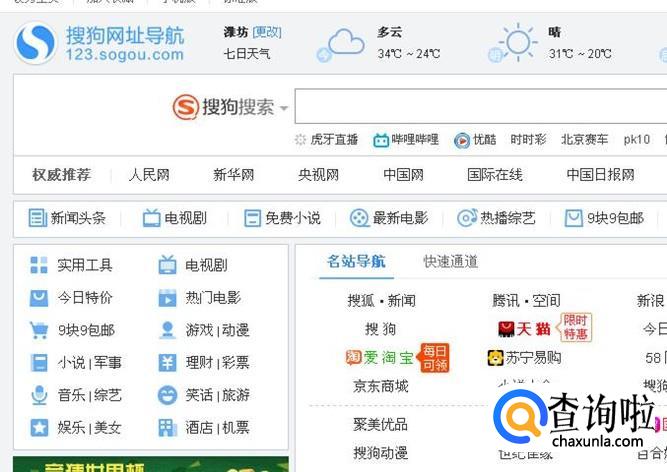
Task: Click the Sogou logo icon
Action: [35, 43]
